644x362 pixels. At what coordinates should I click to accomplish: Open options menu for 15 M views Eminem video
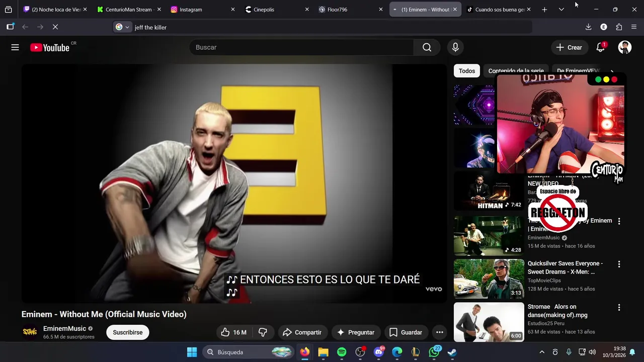point(619,221)
